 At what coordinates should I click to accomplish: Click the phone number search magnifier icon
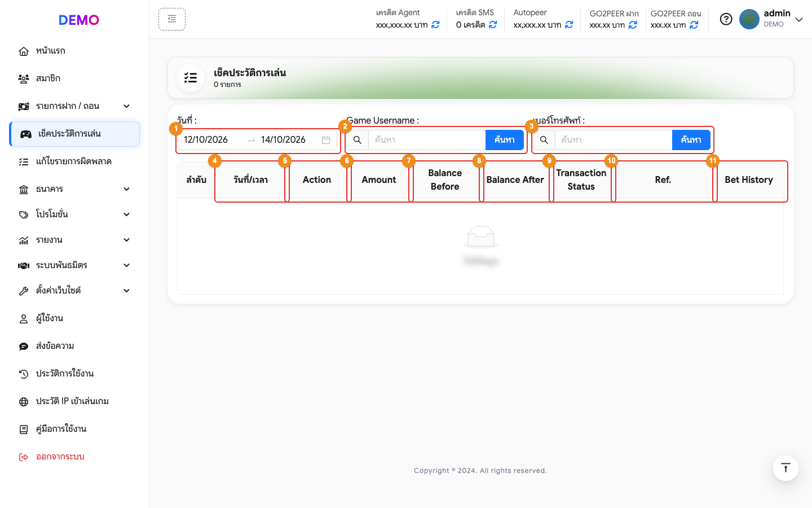[x=544, y=140]
